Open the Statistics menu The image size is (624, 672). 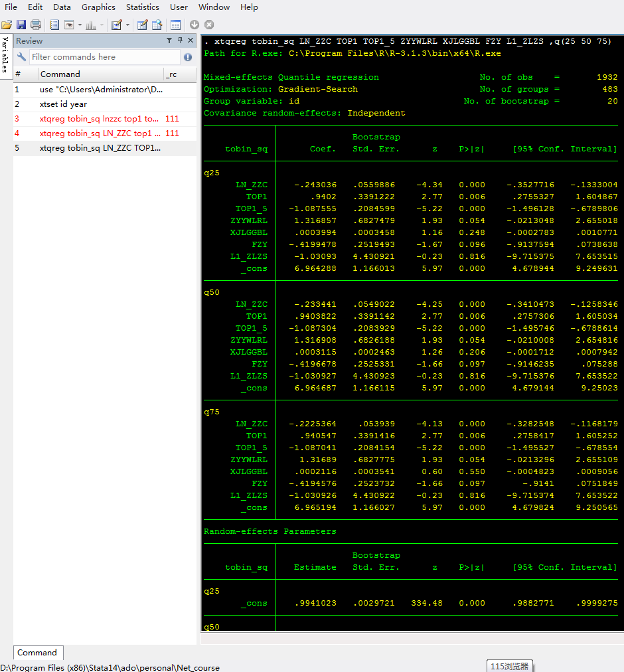(142, 7)
